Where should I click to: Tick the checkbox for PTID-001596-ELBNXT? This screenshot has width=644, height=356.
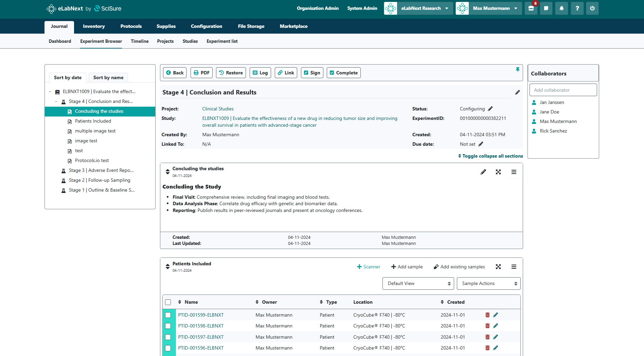168,348
